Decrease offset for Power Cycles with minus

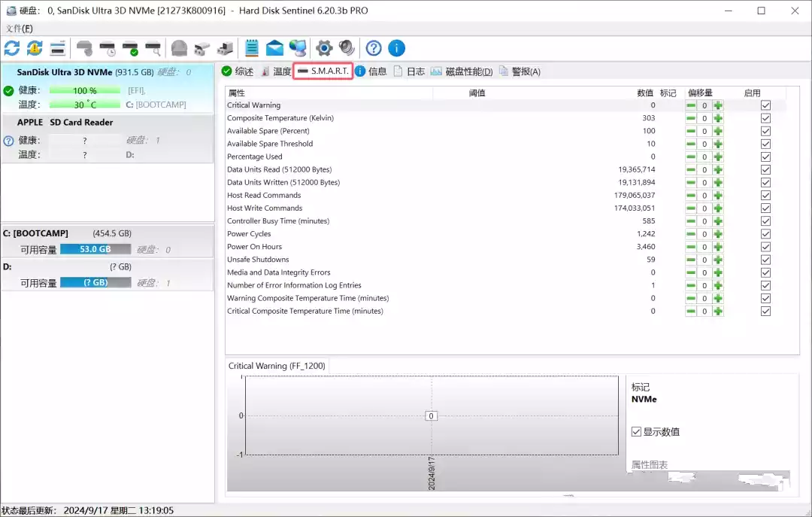pyautogui.click(x=690, y=234)
